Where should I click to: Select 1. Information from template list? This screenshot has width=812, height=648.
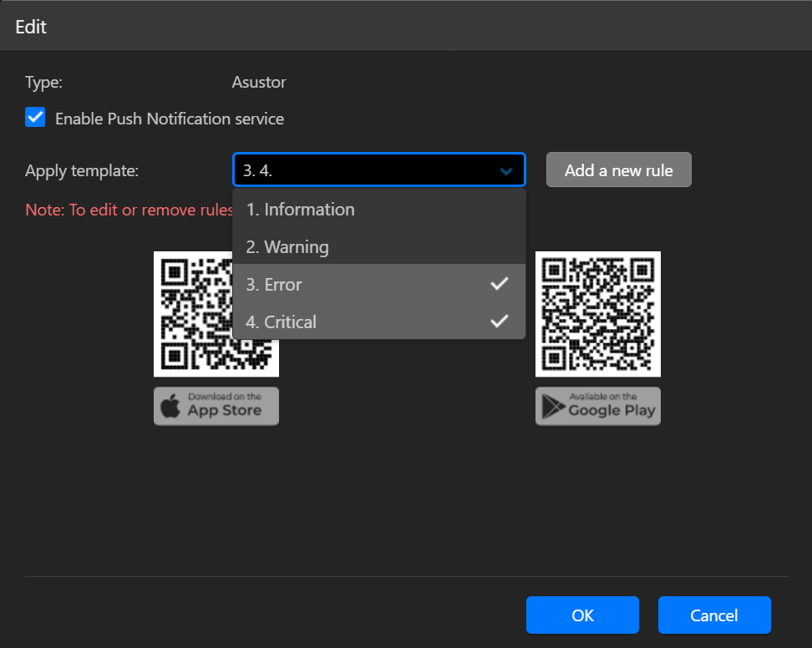(x=379, y=209)
